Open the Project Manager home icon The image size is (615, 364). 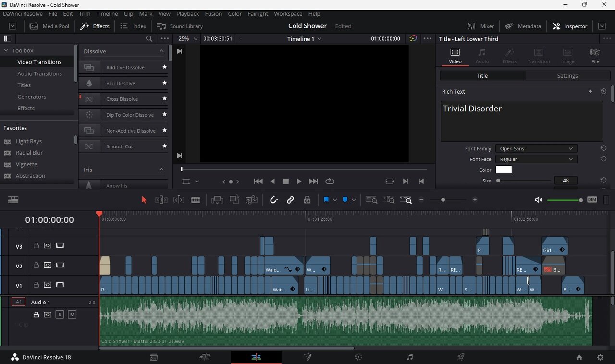point(579,357)
